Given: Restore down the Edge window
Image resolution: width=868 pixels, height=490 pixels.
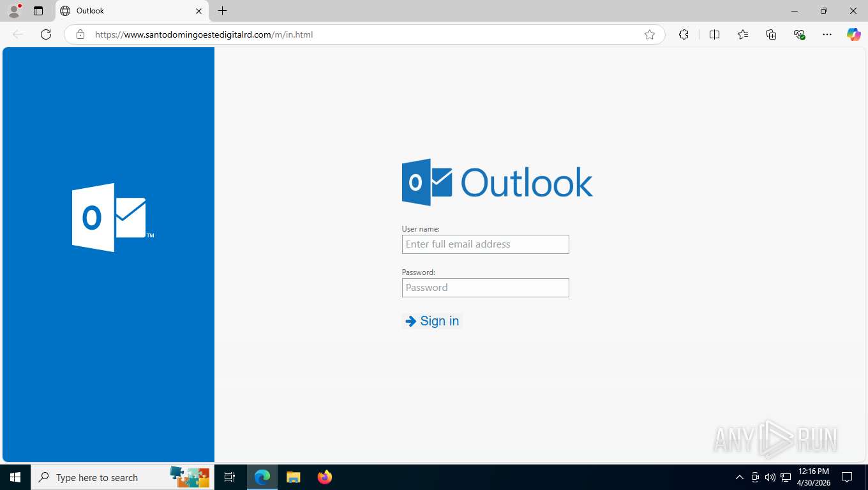Looking at the screenshot, I should click(x=824, y=11).
